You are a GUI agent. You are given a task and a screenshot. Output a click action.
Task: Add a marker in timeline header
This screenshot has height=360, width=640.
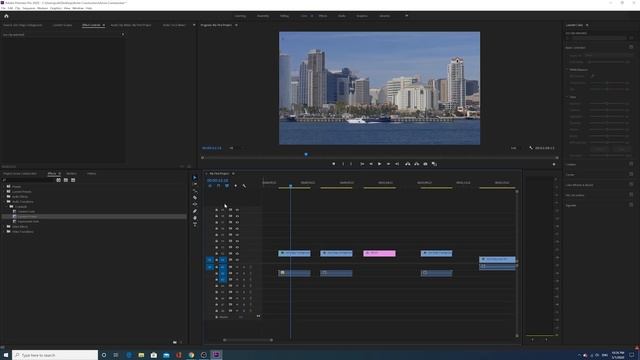(x=236, y=186)
